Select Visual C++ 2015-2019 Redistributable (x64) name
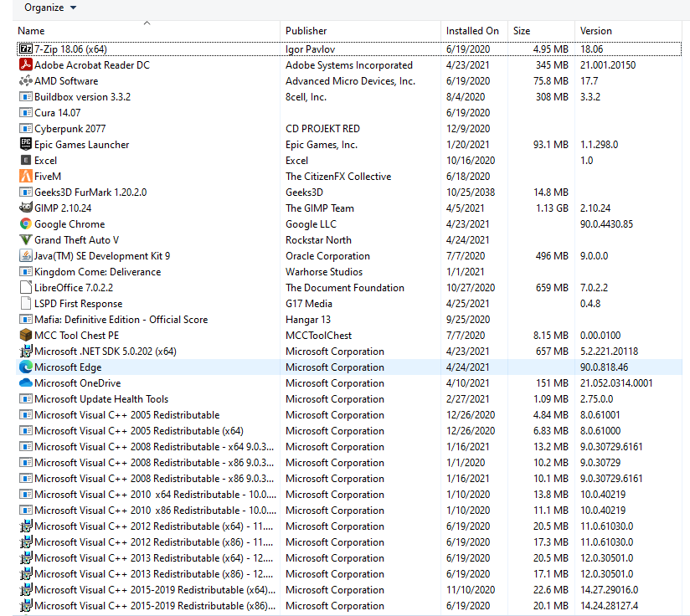This screenshot has width=690, height=616. click(x=155, y=589)
